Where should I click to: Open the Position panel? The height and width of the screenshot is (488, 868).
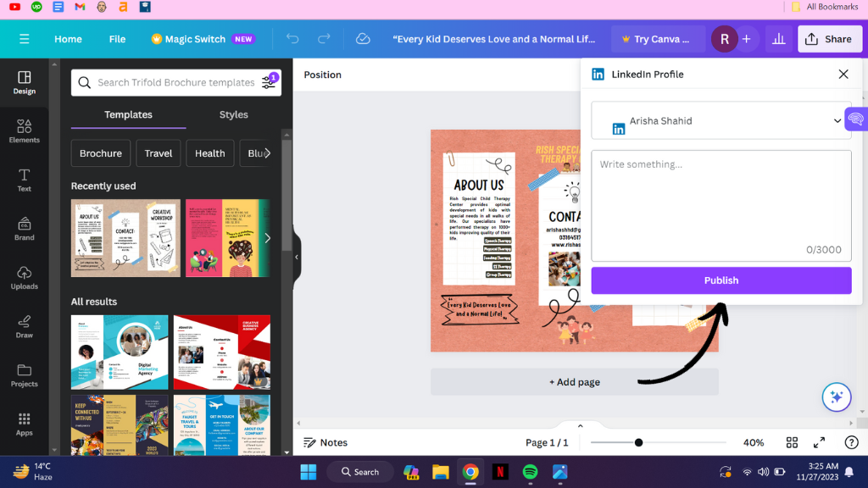[x=322, y=75]
